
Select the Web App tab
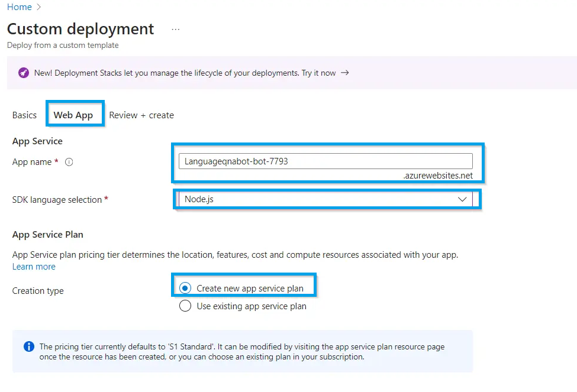(73, 115)
